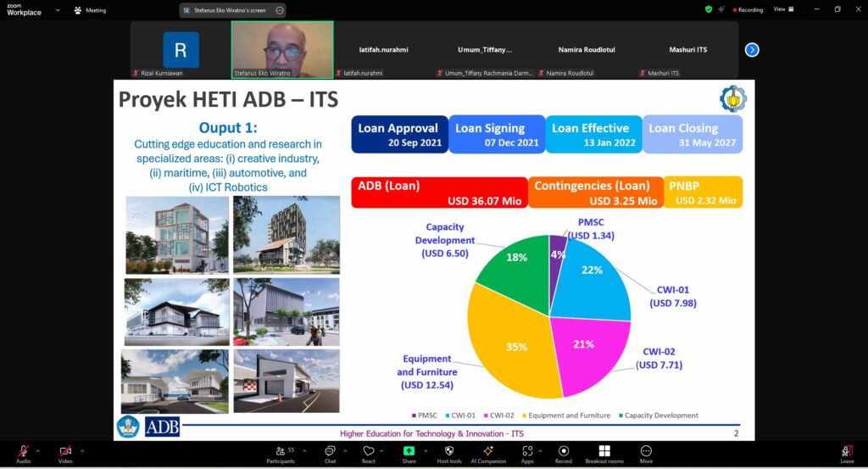Click the More options icon
Viewport: 868px width, 469px height.
(646, 453)
